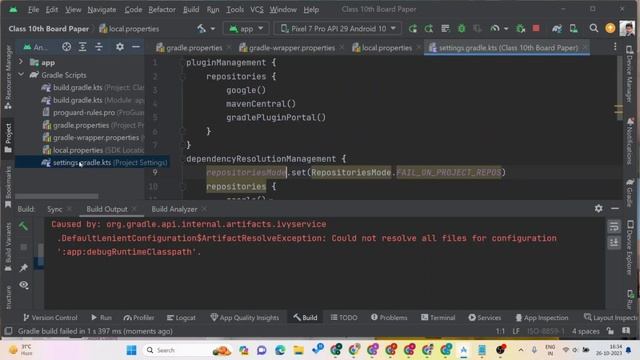The image size is (640, 360).
Task: Open run configuration app dropdown
Action: (x=246, y=29)
